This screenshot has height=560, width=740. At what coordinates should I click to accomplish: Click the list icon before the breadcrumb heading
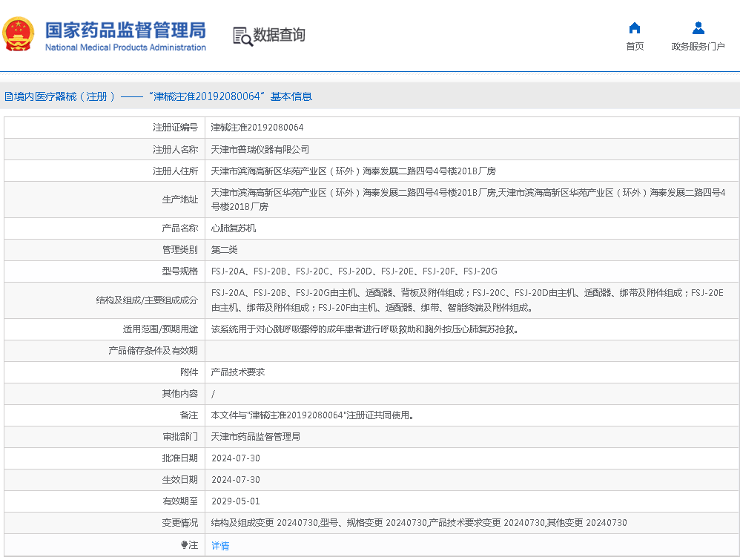click(8, 96)
